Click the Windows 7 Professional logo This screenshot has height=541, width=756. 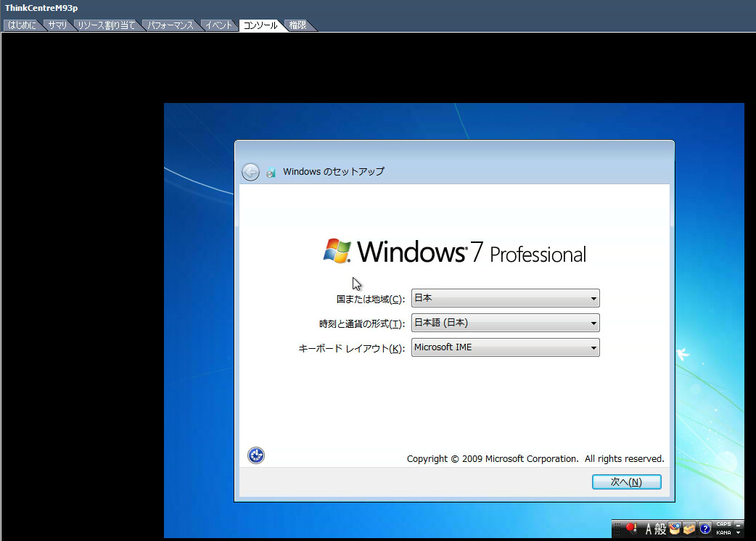click(455, 252)
